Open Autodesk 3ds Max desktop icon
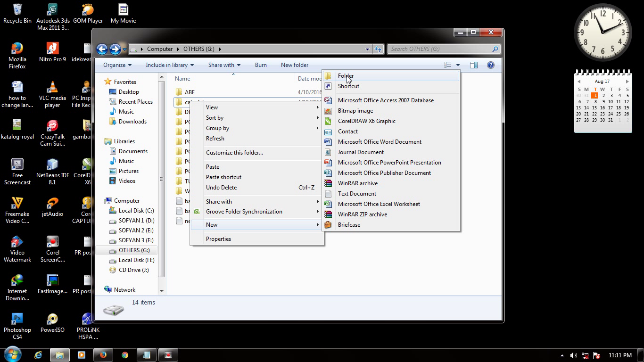 point(52,17)
